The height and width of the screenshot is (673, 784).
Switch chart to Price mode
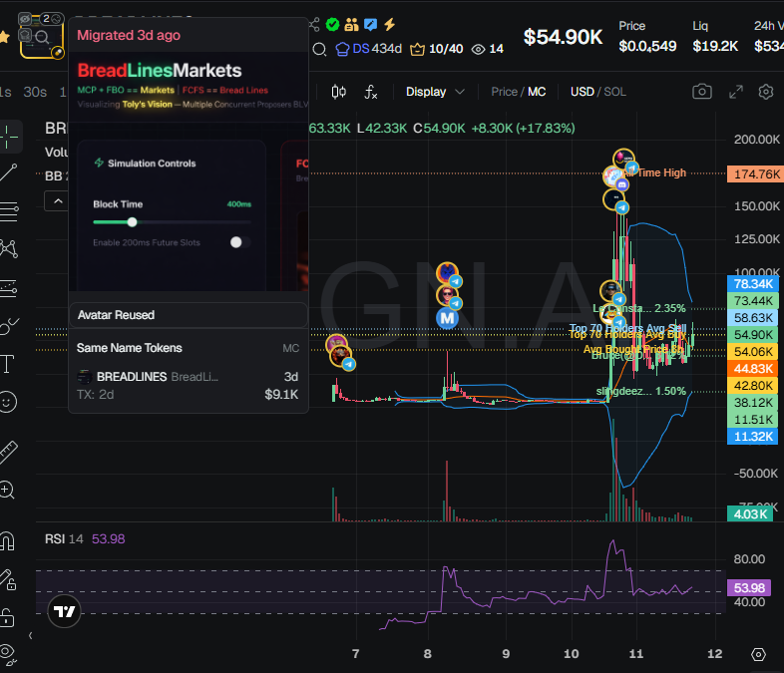(x=504, y=92)
